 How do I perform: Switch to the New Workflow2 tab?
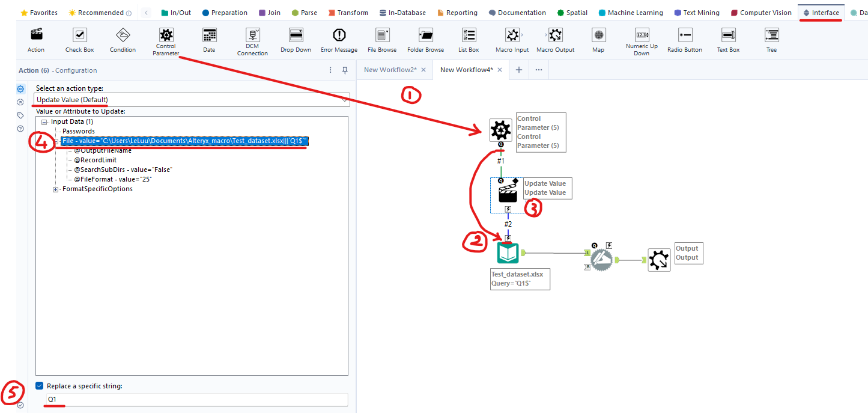[390, 70]
